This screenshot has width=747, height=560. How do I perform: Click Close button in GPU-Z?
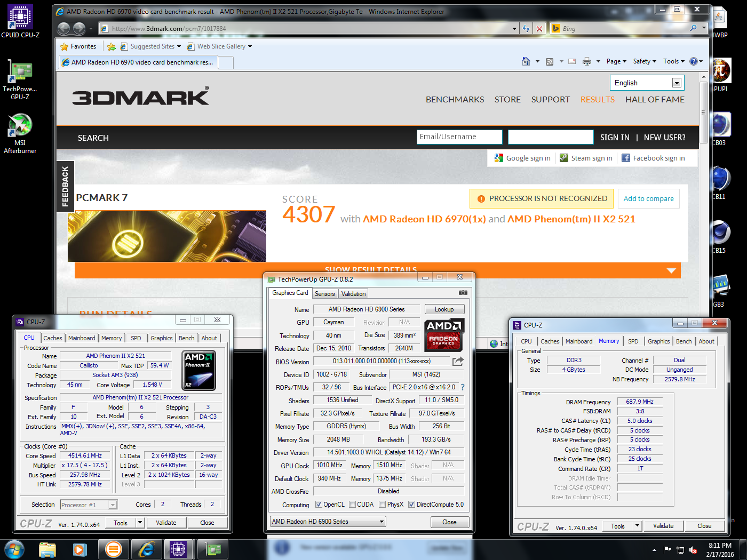pyautogui.click(x=450, y=522)
